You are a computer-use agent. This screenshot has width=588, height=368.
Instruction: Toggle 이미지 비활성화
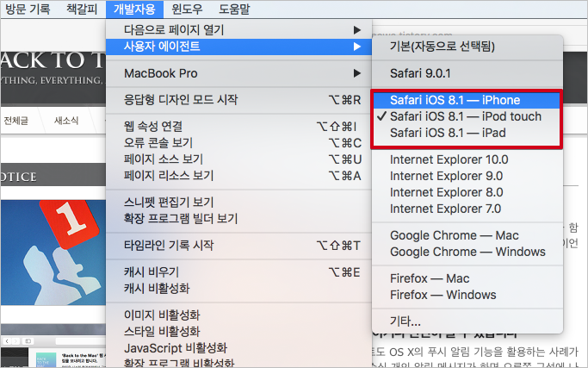point(238,315)
